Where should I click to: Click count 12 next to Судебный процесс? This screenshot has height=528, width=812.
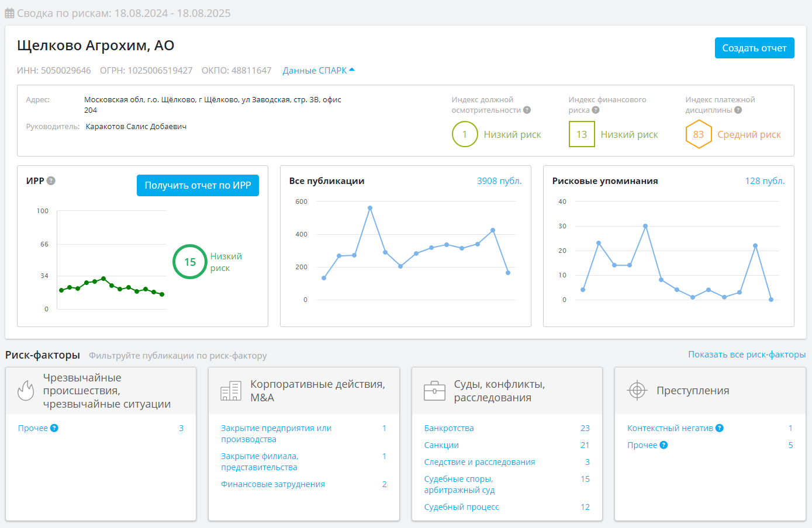tap(585, 507)
